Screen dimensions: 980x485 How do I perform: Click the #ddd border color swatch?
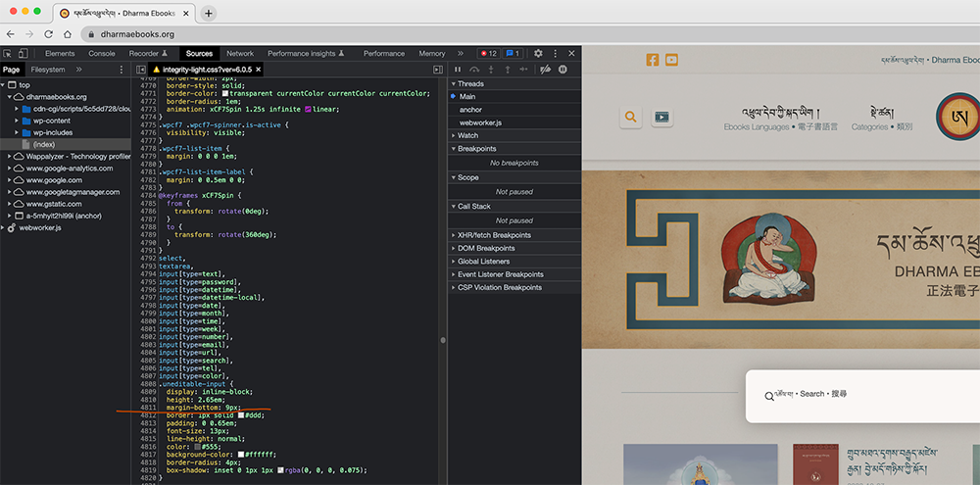[x=241, y=415]
